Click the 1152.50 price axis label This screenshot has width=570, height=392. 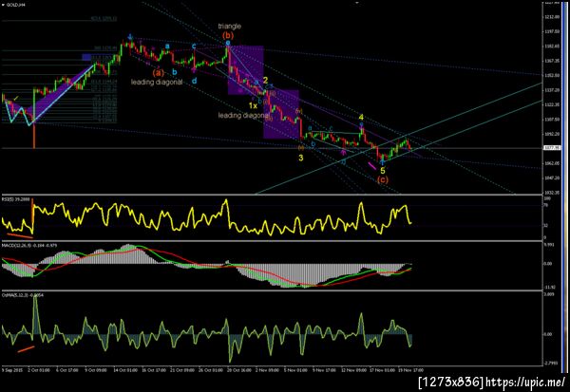pyautogui.click(x=552, y=75)
